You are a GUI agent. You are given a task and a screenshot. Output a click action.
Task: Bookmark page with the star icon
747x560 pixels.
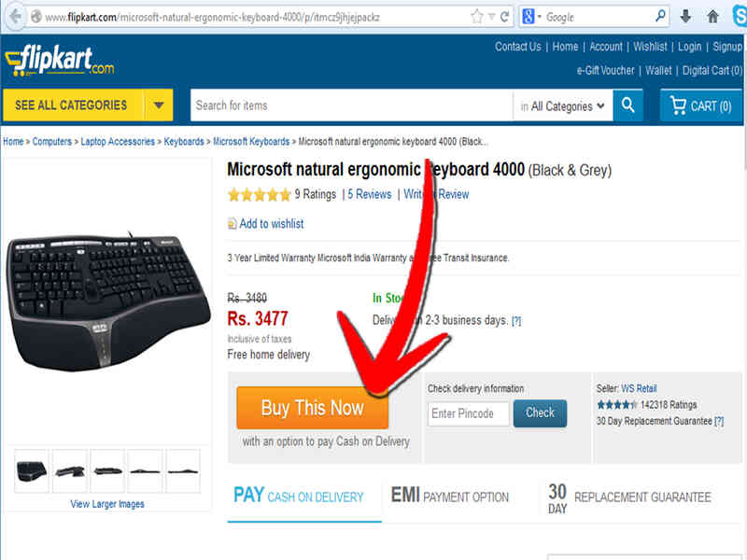[477, 17]
